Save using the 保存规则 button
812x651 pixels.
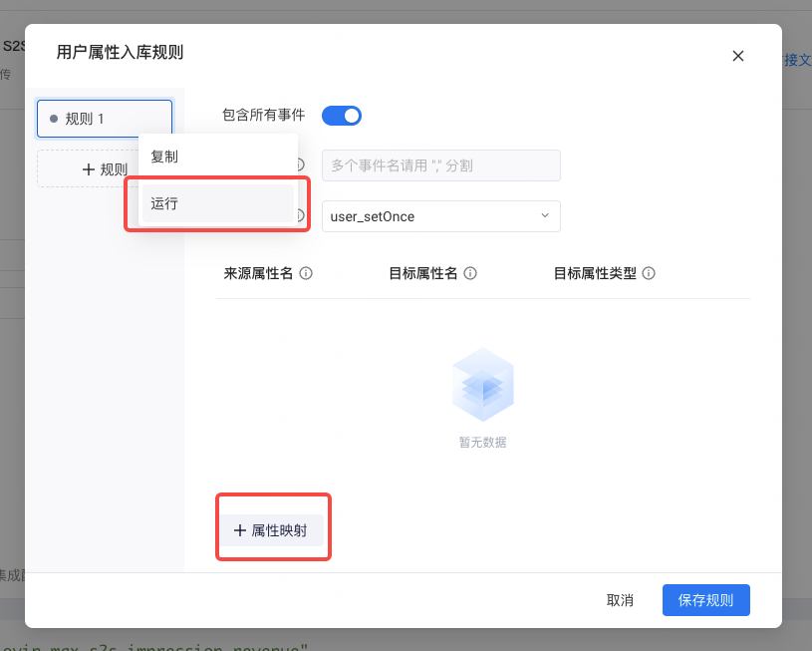(705, 600)
